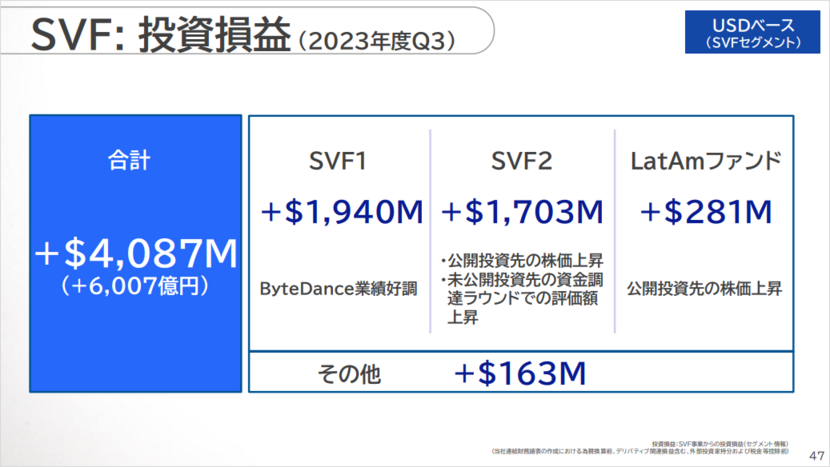Select the '合計' heading in blue box
The image size is (830, 467).
[x=129, y=160]
